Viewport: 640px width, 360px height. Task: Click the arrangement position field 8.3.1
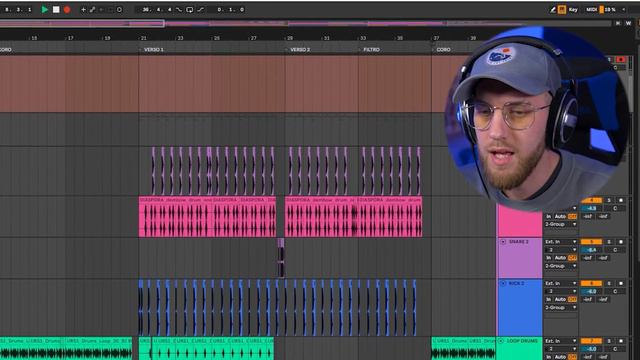pyautogui.click(x=18, y=9)
